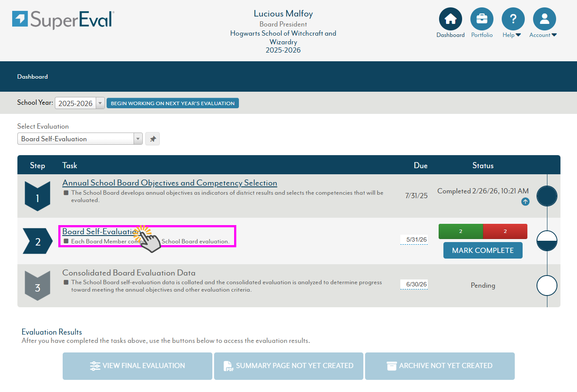Open Annual School Board Objectives link
This screenshot has width=577, height=392.
170,183
